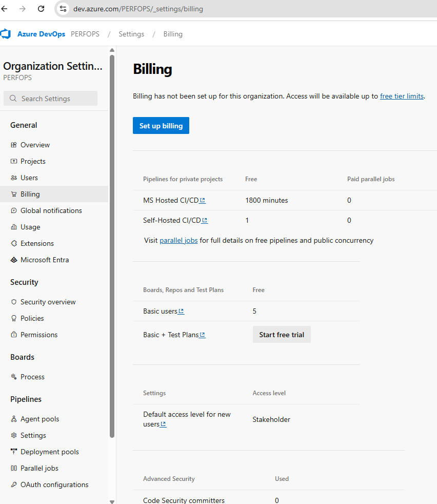Click the Permissions lock icon
The image size is (437, 504).
click(x=13, y=334)
